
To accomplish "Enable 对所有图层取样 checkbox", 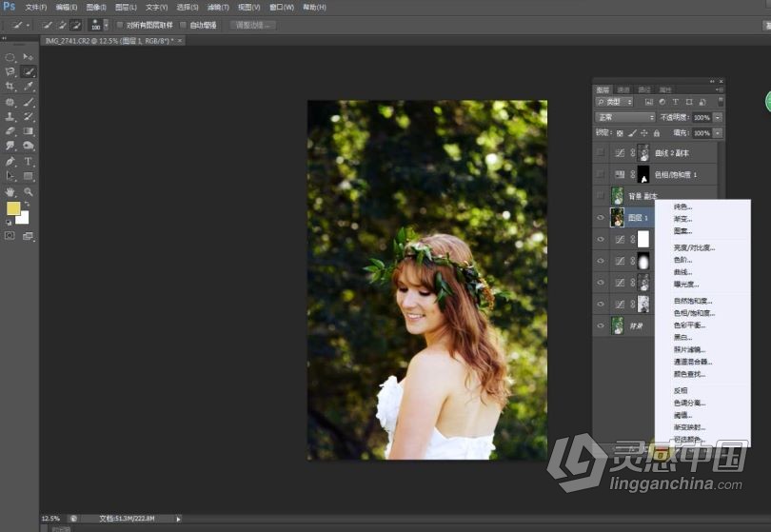I will point(120,25).
